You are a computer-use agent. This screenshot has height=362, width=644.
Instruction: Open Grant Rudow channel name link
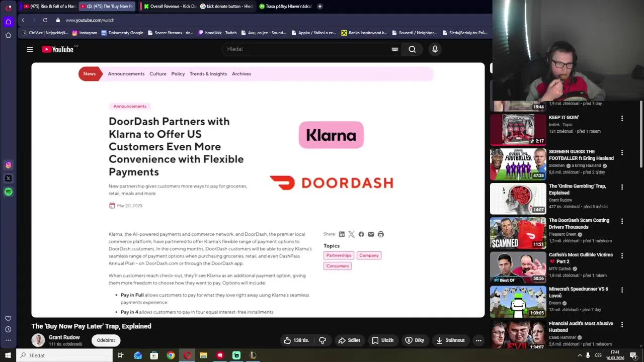tap(64, 337)
